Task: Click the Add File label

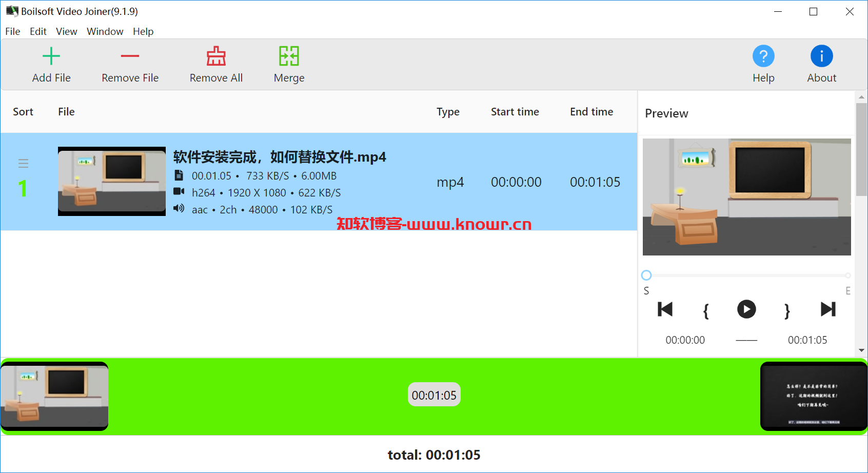Action: pyautogui.click(x=51, y=78)
